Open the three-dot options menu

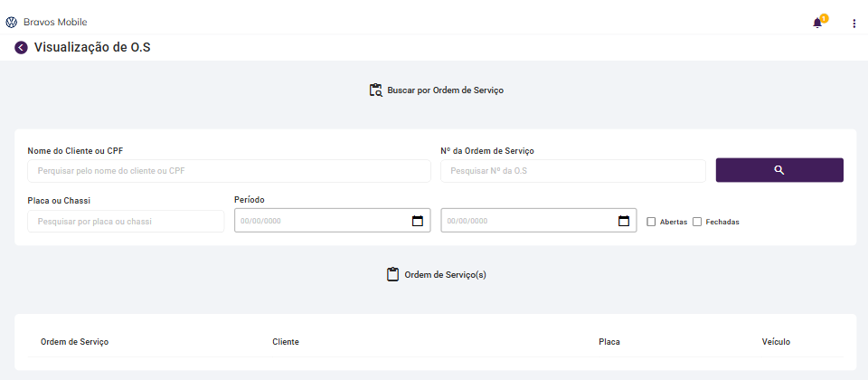pos(854,24)
